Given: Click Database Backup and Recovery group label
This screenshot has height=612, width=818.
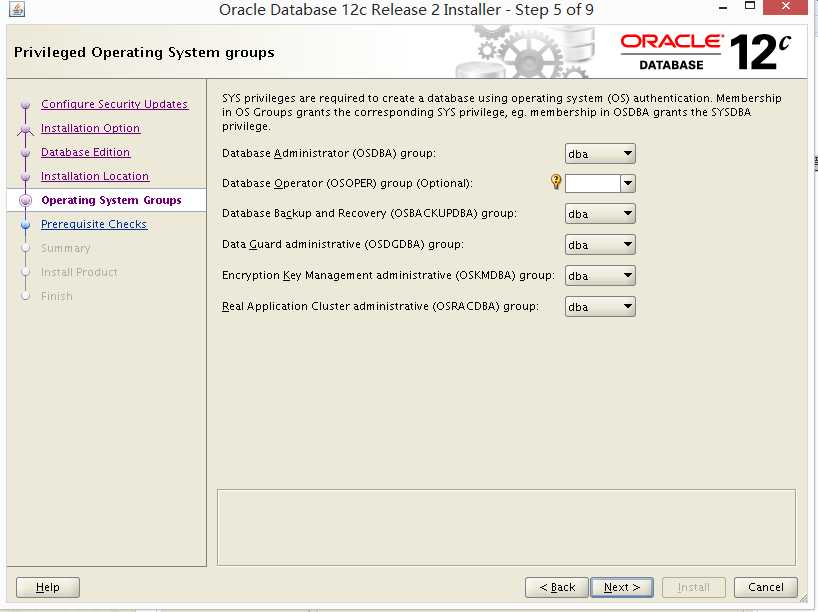Looking at the screenshot, I should [x=369, y=213].
